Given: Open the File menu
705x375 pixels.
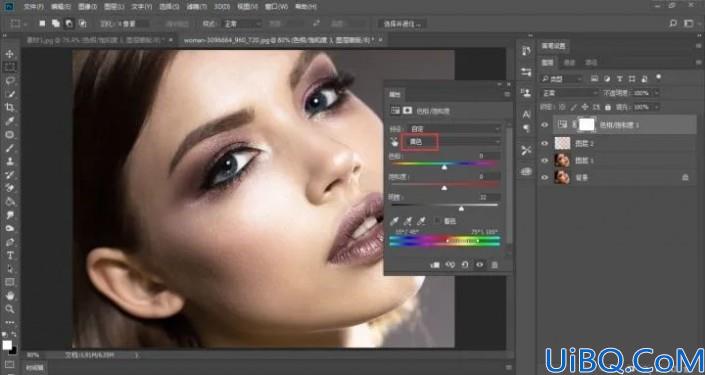Looking at the screenshot, I should (x=34, y=7).
